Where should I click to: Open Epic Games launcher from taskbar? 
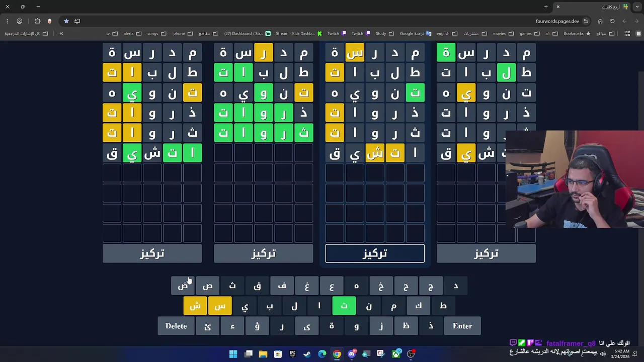(x=292, y=354)
